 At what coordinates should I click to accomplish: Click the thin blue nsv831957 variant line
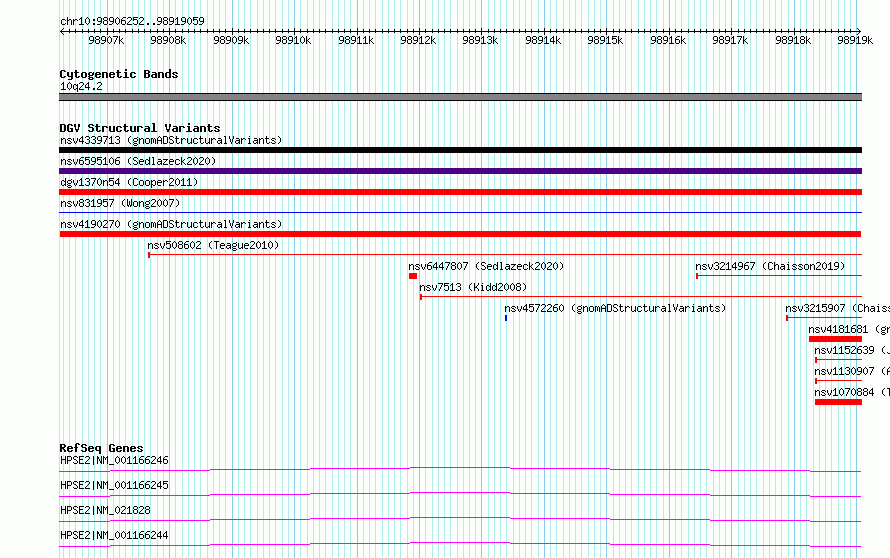460,213
